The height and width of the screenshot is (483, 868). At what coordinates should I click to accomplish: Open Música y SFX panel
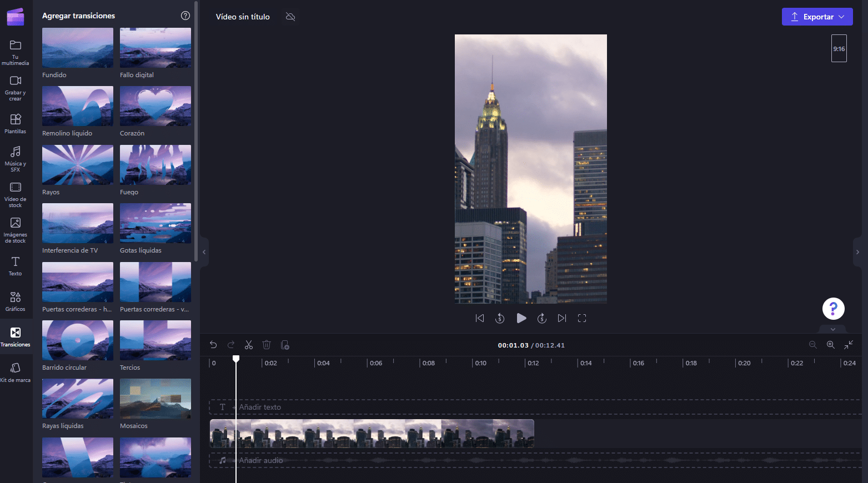16,159
